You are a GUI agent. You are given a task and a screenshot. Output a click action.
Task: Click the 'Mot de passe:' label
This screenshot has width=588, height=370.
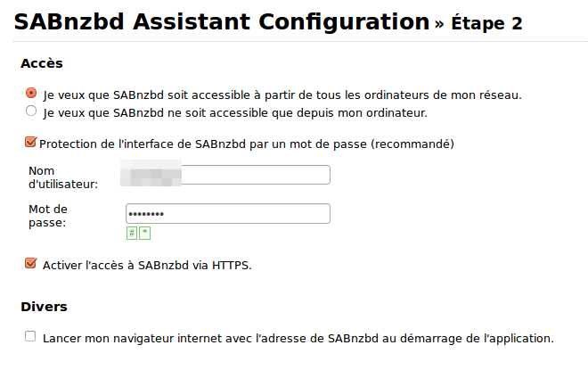point(48,216)
